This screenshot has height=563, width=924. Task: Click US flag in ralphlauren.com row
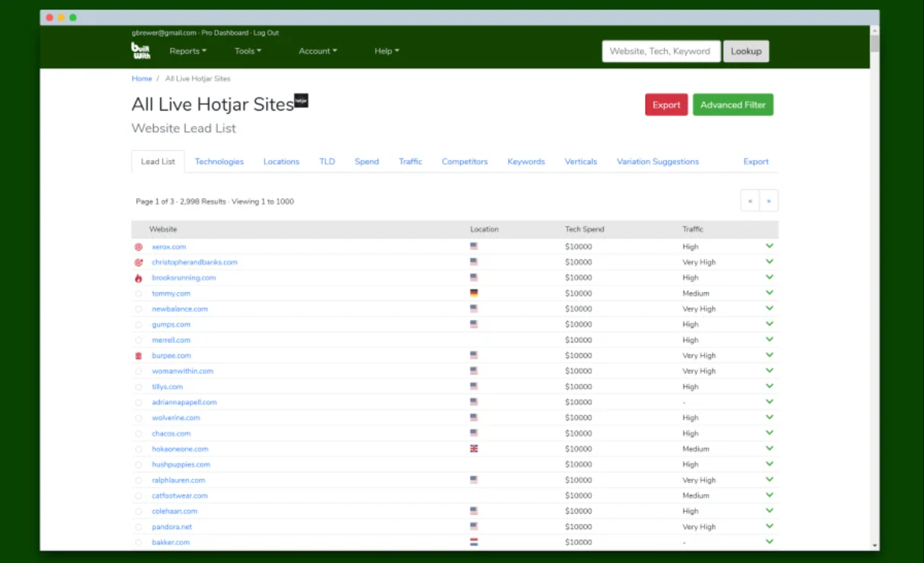click(x=474, y=480)
